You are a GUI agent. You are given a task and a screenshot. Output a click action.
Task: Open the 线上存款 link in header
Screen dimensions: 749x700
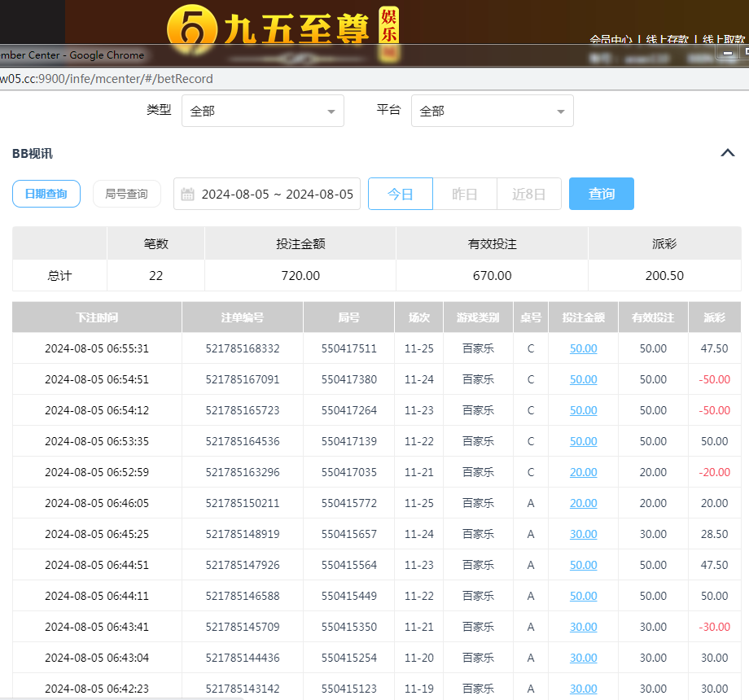pyautogui.click(x=667, y=39)
